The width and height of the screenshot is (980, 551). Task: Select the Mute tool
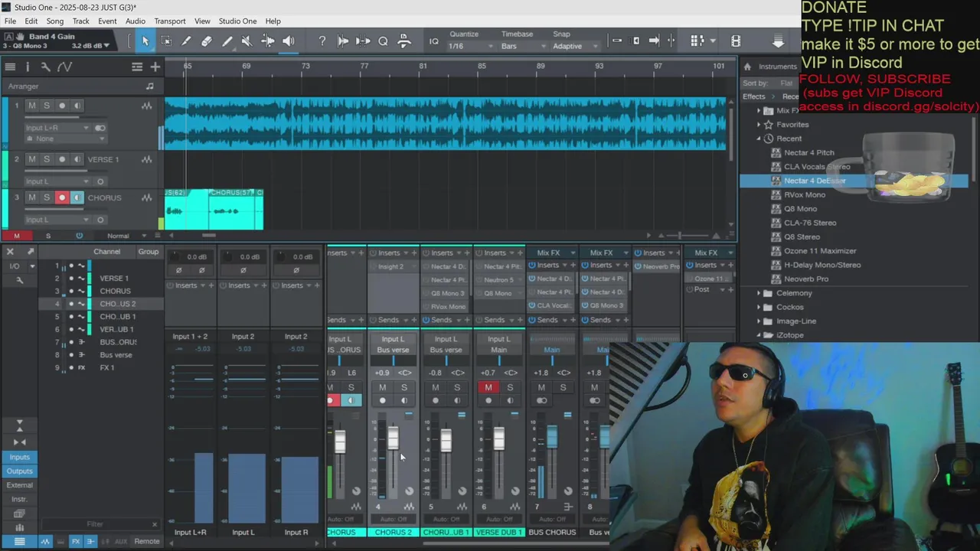pos(247,41)
